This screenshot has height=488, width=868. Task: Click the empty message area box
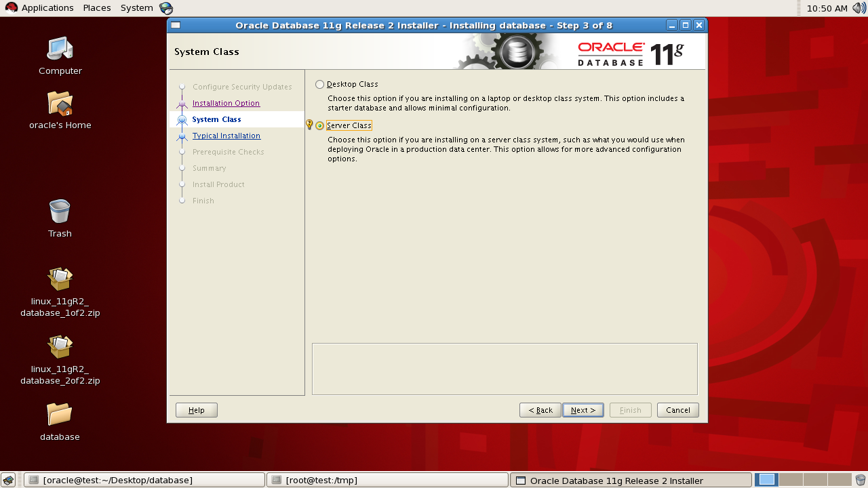click(x=505, y=369)
